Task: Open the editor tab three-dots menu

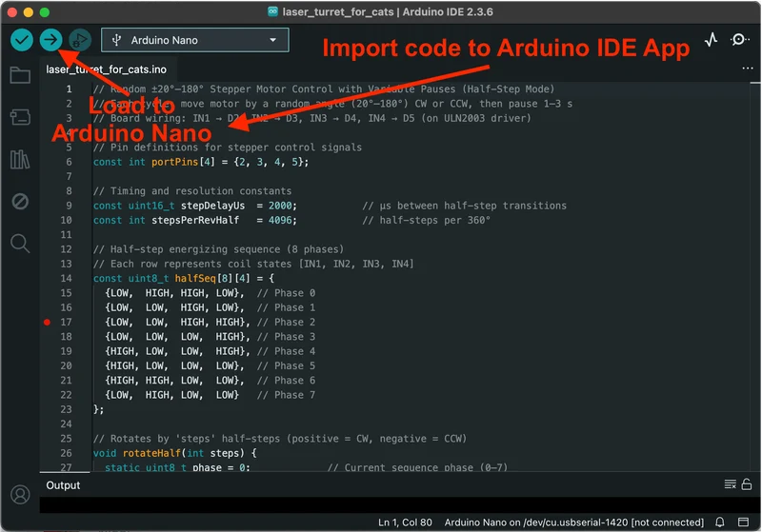Action: [x=748, y=68]
